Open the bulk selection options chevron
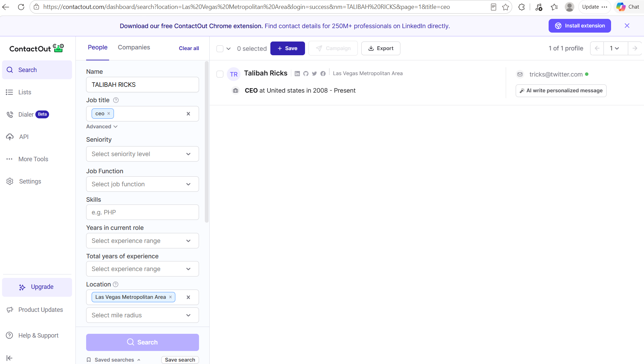This screenshot has width=644, height=364. pyautogui.click(x=229, y=49)
